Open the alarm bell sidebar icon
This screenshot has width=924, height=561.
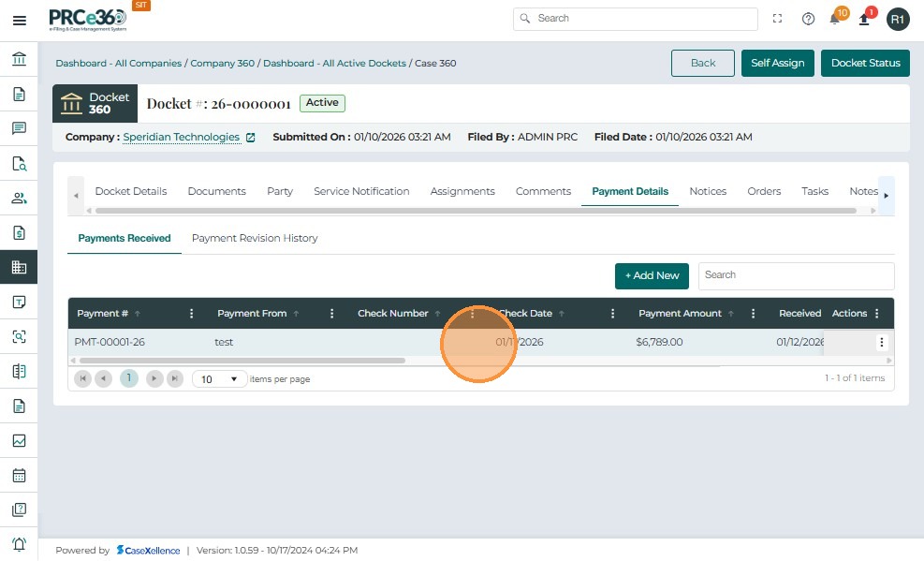click(x=19, y=544)
